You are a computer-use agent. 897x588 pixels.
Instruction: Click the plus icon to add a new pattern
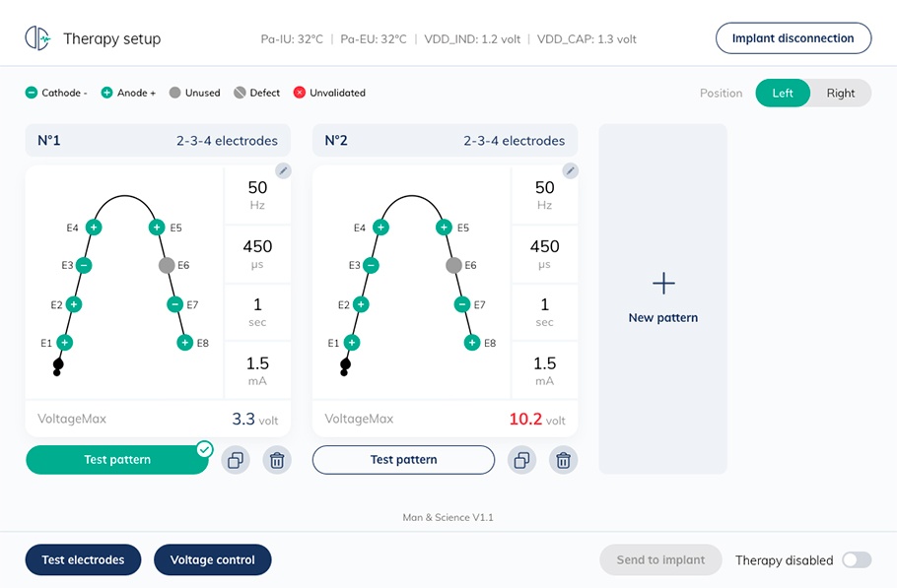coord(663,284)
